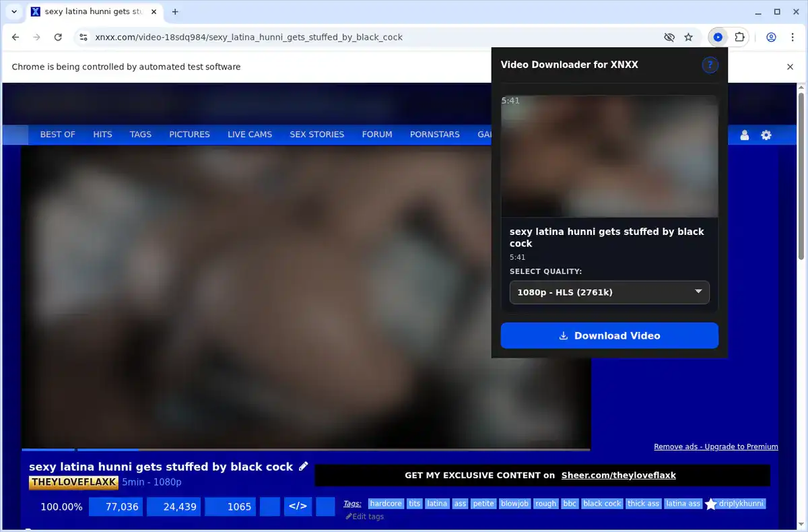Click the Video Downloader extension toolbar icon

pyautogui.click(x=718, y=37)
